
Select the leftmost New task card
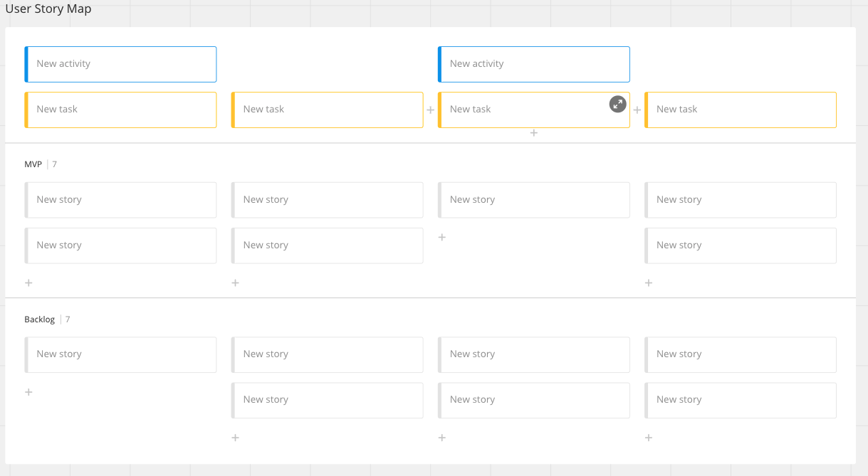(x=120, y=110)
